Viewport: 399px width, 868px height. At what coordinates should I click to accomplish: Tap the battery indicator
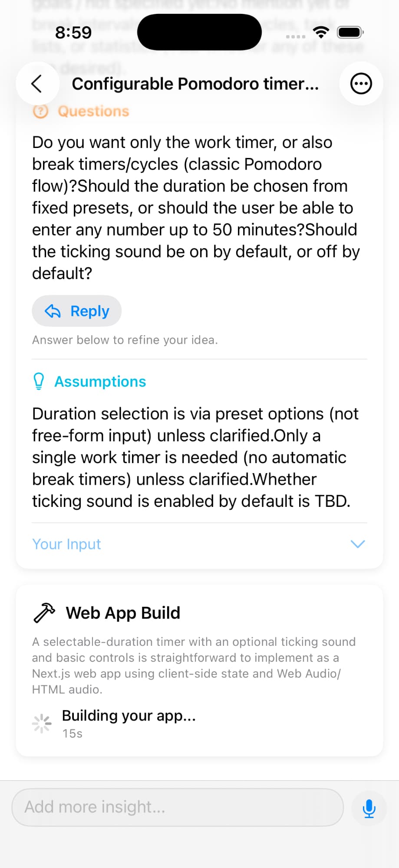coord(349,33)
